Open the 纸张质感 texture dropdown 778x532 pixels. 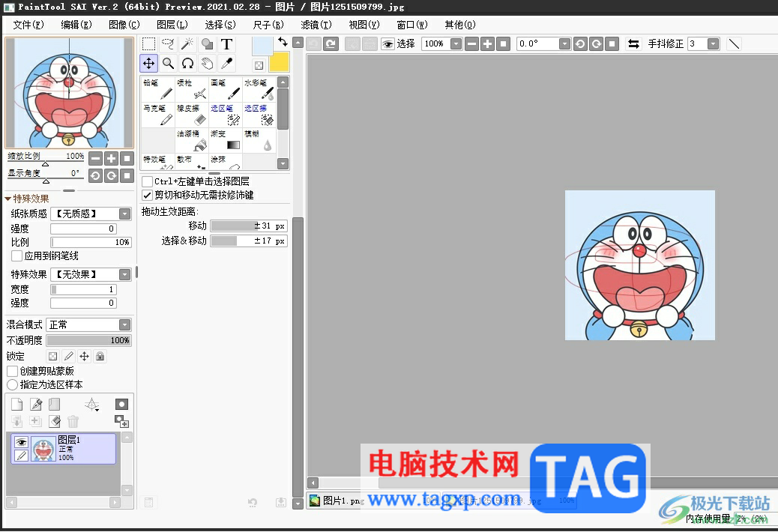click(124, 214)
